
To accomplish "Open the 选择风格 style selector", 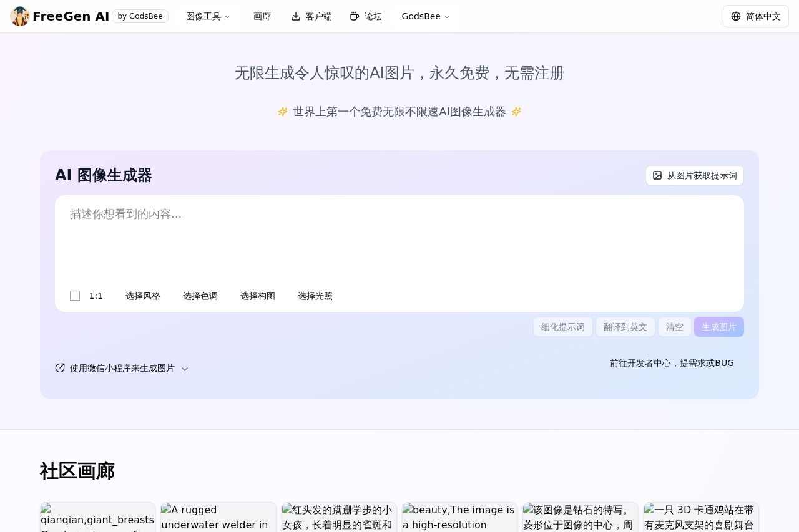I will pos(143,296).
